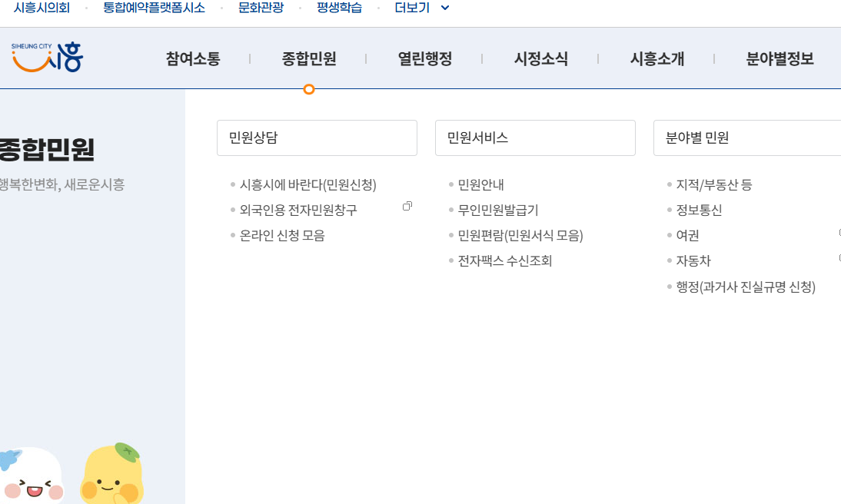Open the 참여소통 menu
841x504 pixels.
click(x=191, y=58)
